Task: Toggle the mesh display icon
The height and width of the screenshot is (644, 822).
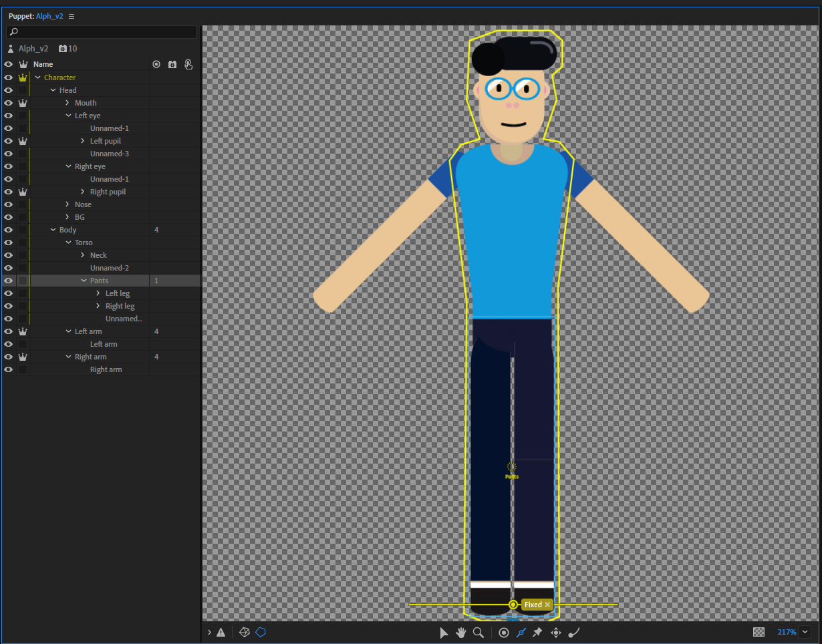Action: [245, 632]
